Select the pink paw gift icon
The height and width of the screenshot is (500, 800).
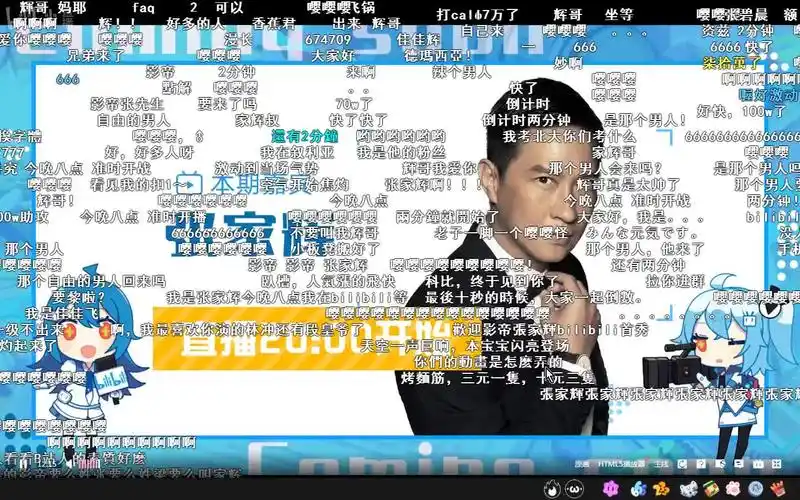point(732,489)
